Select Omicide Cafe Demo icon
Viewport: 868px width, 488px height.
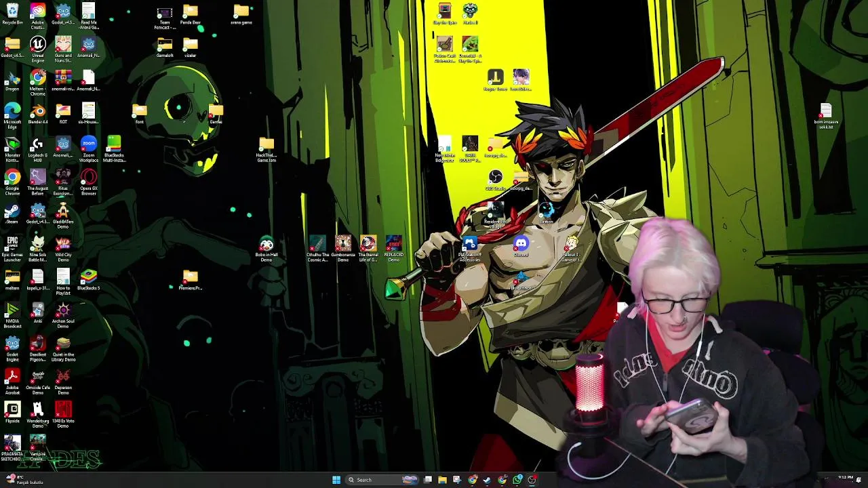[38, 382]
